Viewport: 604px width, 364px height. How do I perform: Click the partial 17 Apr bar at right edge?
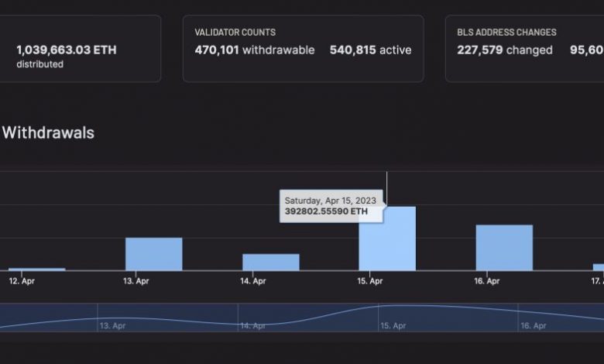point(599,267)
